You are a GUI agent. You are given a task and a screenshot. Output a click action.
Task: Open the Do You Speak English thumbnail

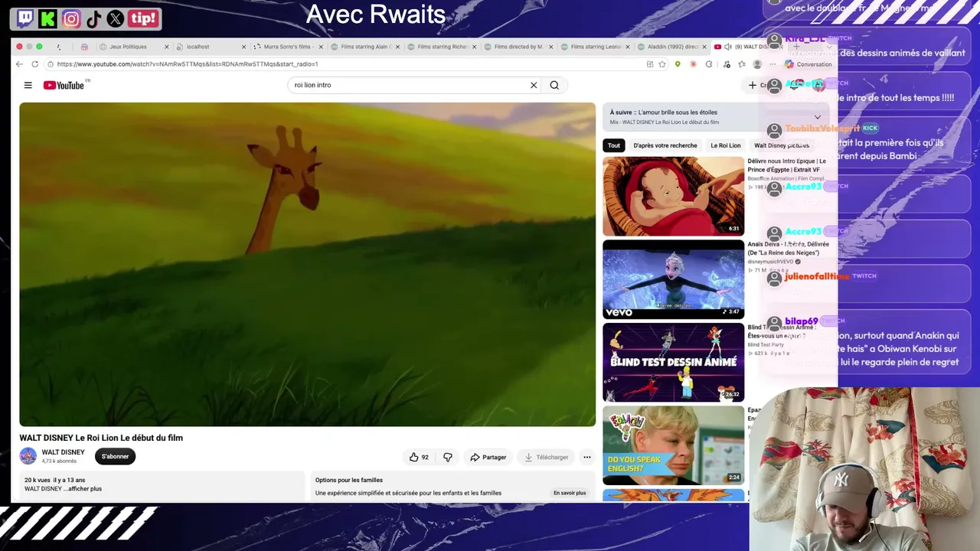(x=673, y=445)
